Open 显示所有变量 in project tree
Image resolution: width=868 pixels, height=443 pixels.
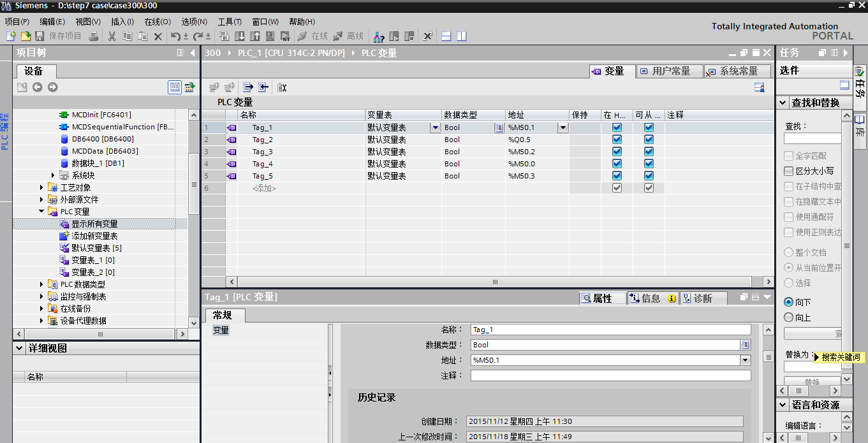click(94, 224)
